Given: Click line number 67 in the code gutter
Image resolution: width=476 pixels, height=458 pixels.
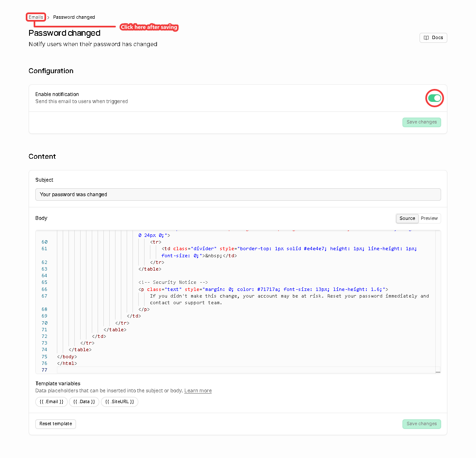Looking at the screenshot, I should click(x=44, y=296).
